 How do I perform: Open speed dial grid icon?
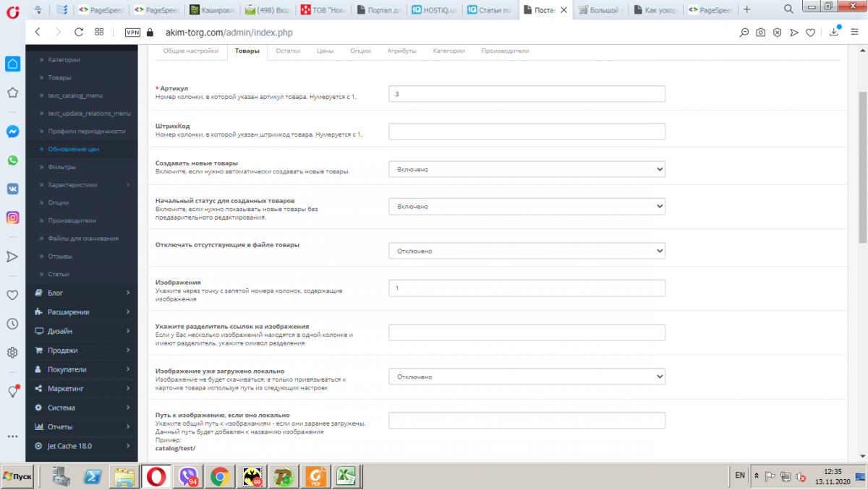(x=99, y=32)
